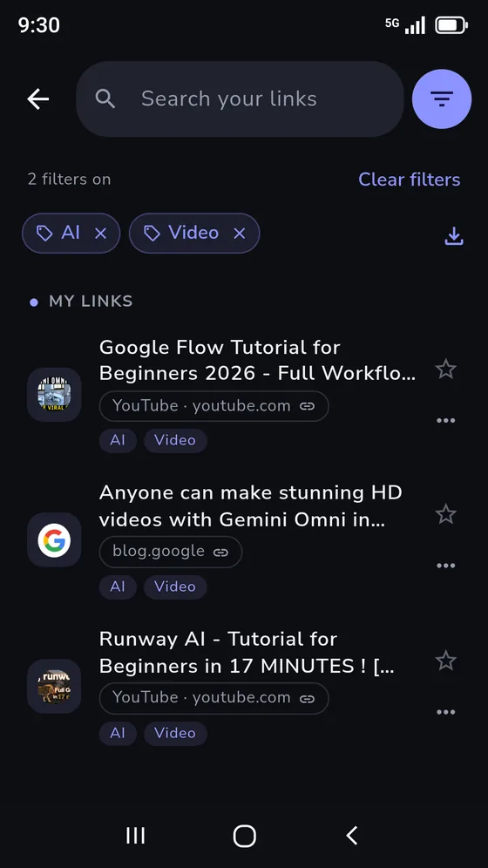
Task: Tap the Video filter chip label
Action: click(193, 233)
